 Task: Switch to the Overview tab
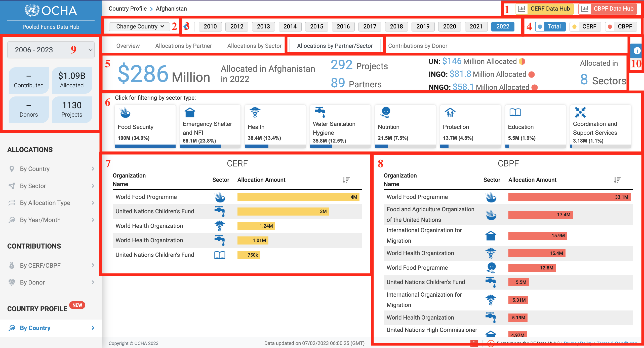coord(128,46)
